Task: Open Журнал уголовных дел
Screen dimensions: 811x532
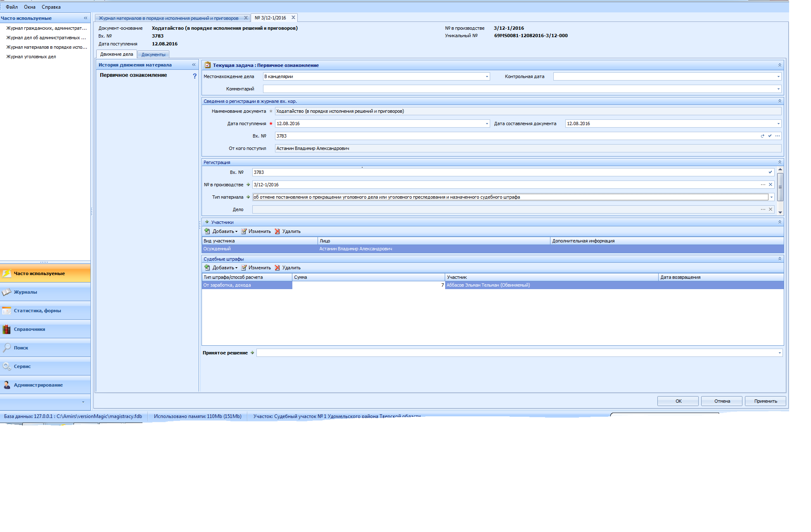Action: click(31, 57)
